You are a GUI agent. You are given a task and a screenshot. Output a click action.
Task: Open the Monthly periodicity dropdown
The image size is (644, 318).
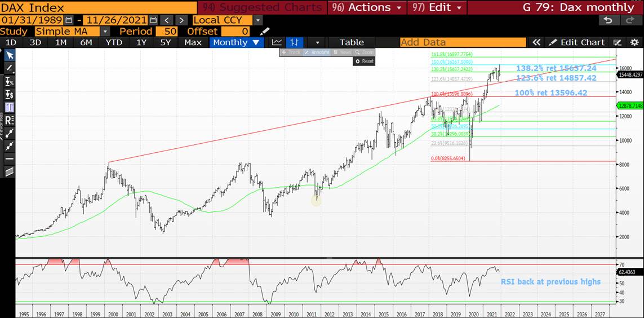click(256, 42)
